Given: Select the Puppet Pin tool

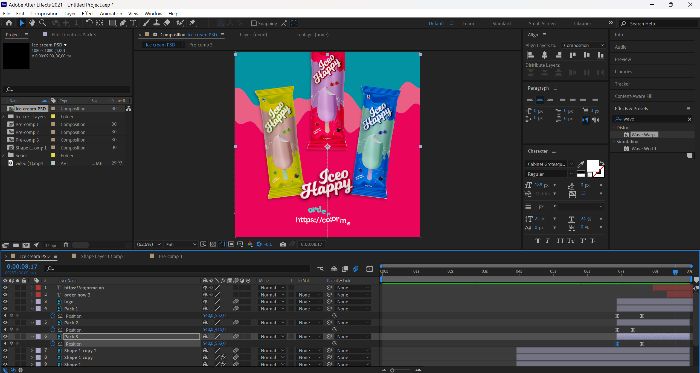Looking at the screenshot, I should click(x=192, y=23).
